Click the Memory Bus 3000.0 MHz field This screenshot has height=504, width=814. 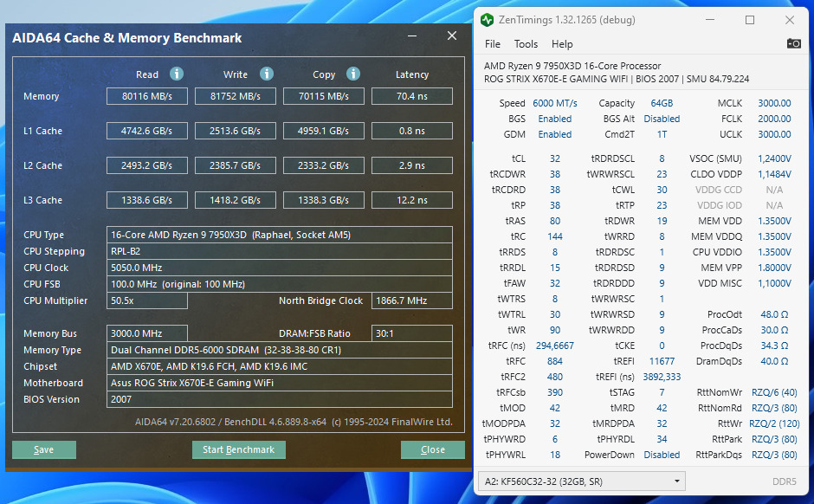click(x=147, y=333)
